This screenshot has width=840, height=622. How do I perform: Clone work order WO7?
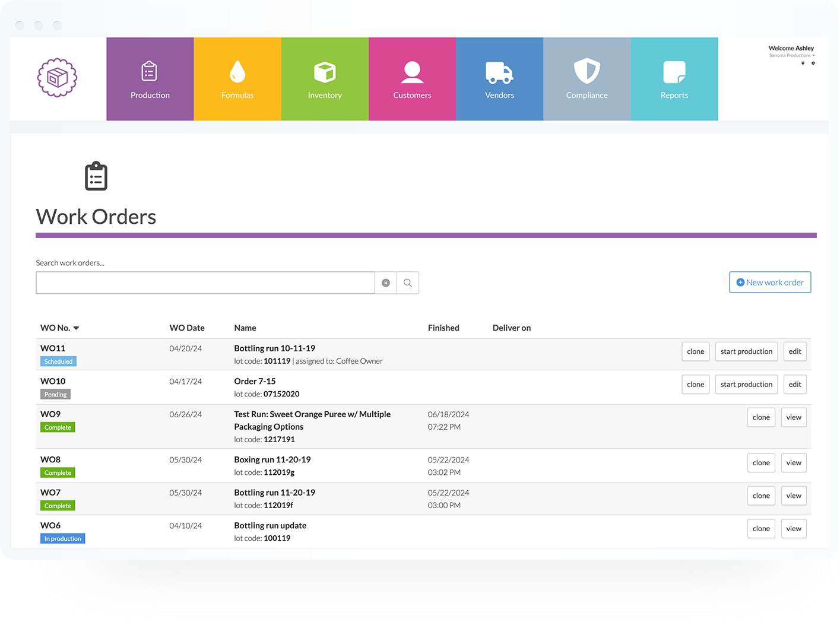[761, 496]
